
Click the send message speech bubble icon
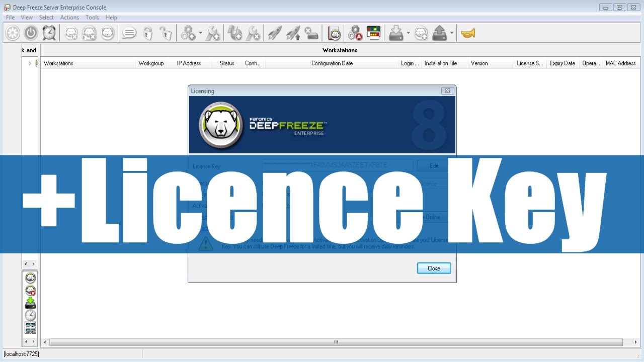(129, 33)
